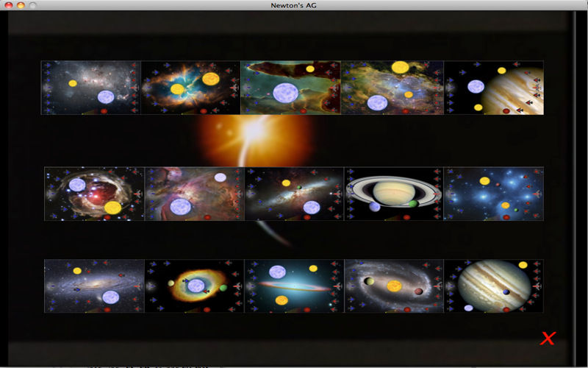The width and height of the screenshot is (588, 368).
Task: Select the Saturn with rings level
Action: tap(394, 194)
